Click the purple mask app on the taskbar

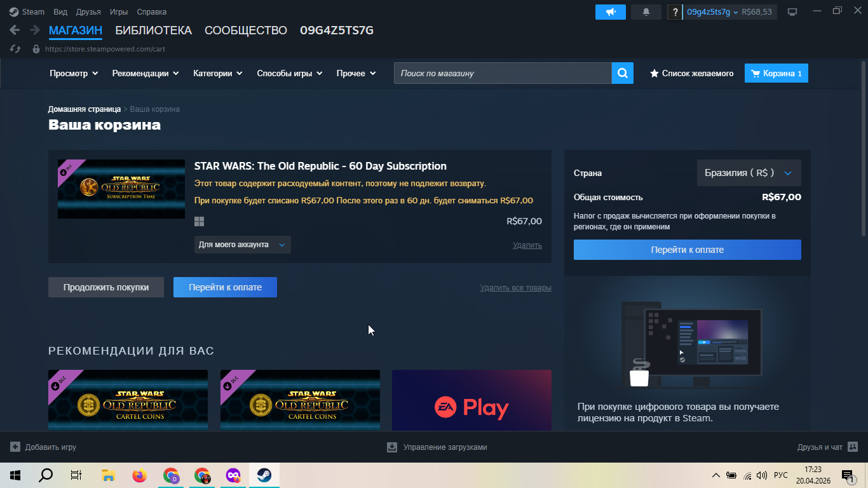pyautogui.click(x=233, y=475)
